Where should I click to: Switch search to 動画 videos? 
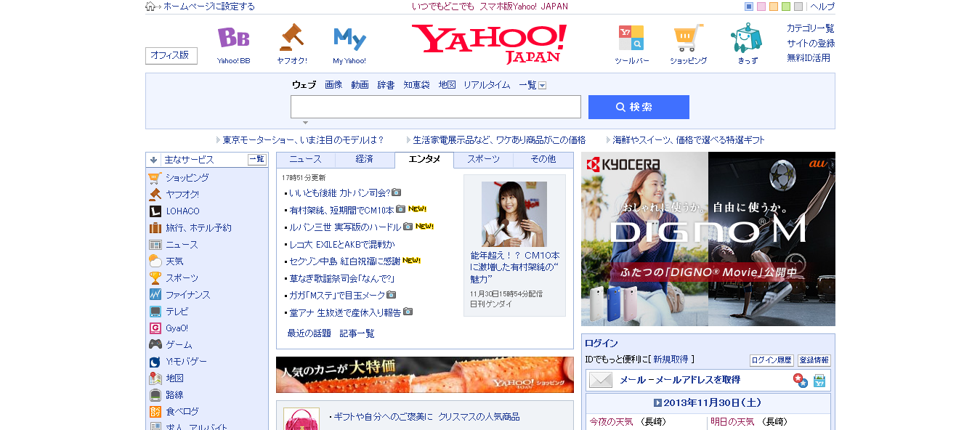tap(360, 85)
